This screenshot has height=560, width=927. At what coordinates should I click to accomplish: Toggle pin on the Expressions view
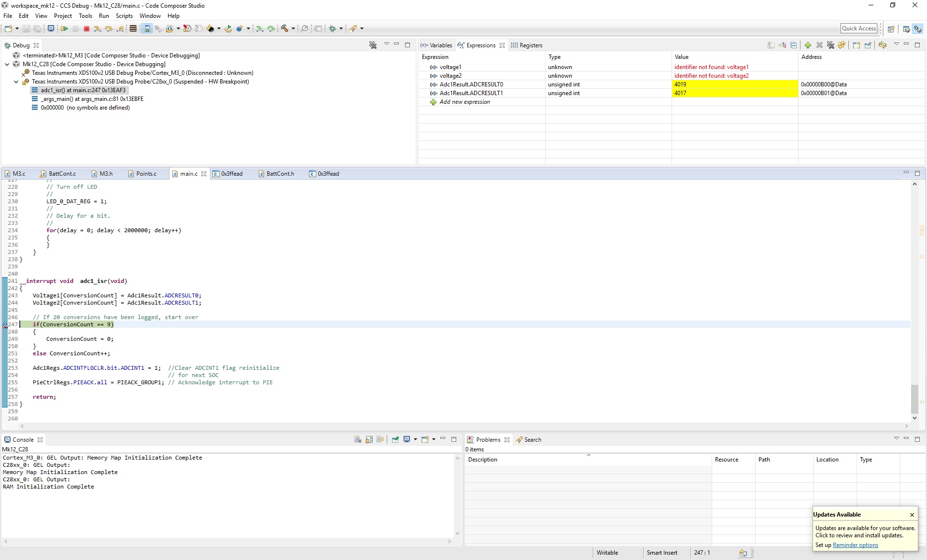868,45
